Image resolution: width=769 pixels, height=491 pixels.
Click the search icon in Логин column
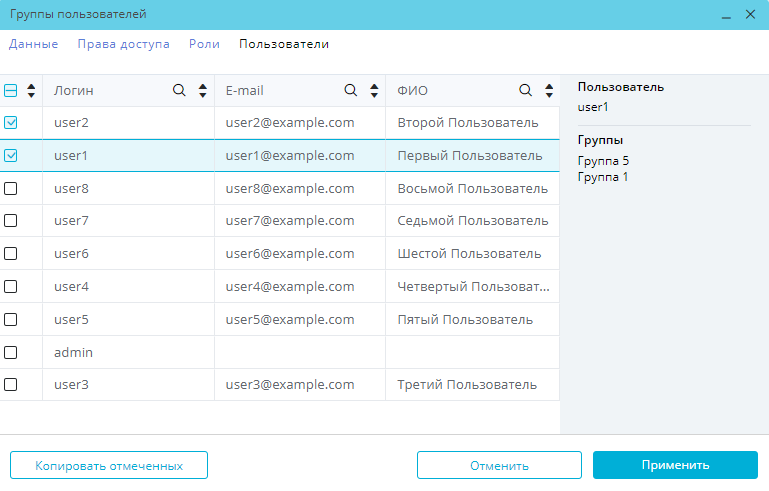coord(180,90)
